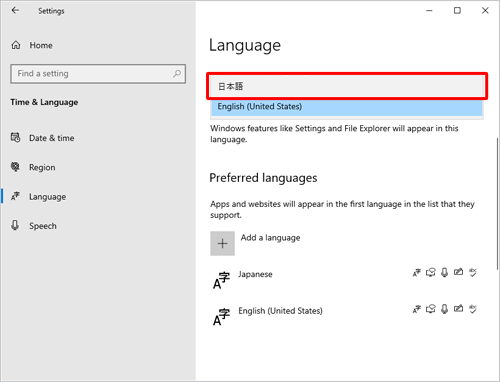Click the Region globe icon
500x382 pixels.
coord(15,167)
